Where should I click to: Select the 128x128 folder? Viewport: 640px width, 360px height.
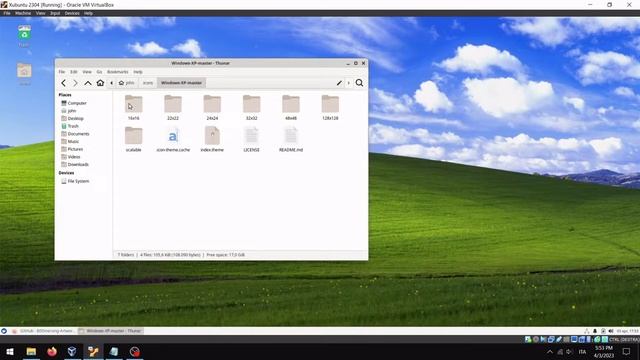330,107
